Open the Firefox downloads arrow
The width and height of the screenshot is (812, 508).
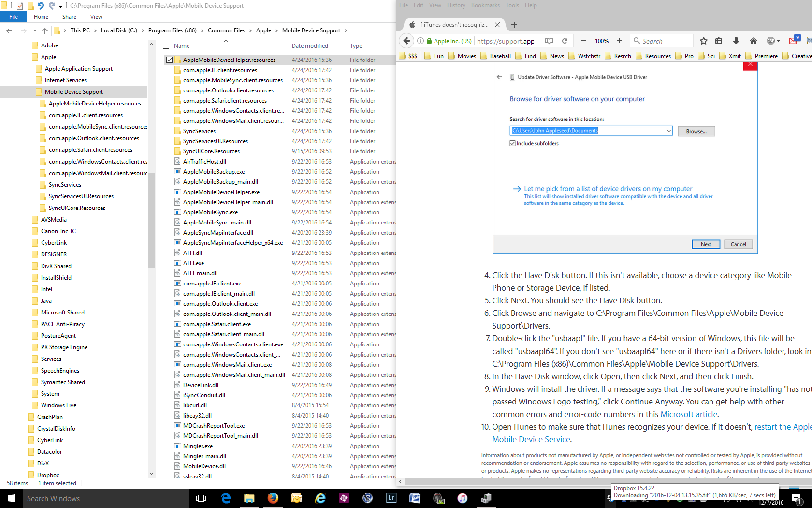click(x=736, y=41)
